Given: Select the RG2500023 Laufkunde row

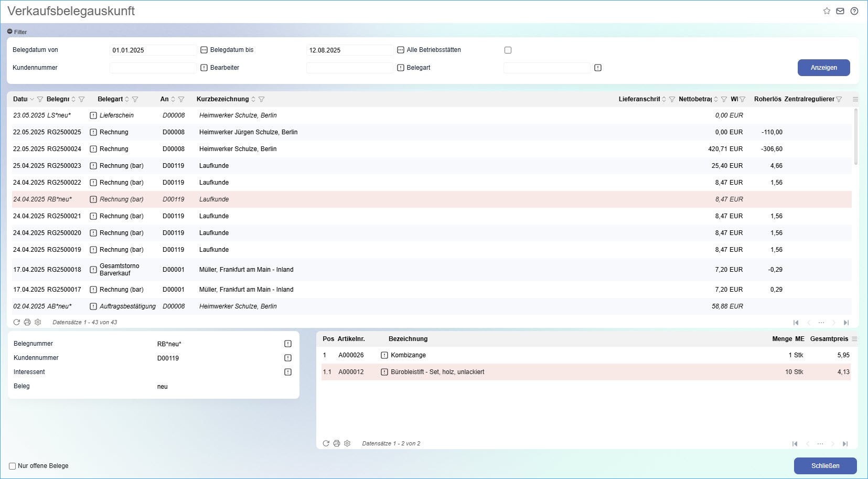Looking at the screenshot, I should (432, 166).
